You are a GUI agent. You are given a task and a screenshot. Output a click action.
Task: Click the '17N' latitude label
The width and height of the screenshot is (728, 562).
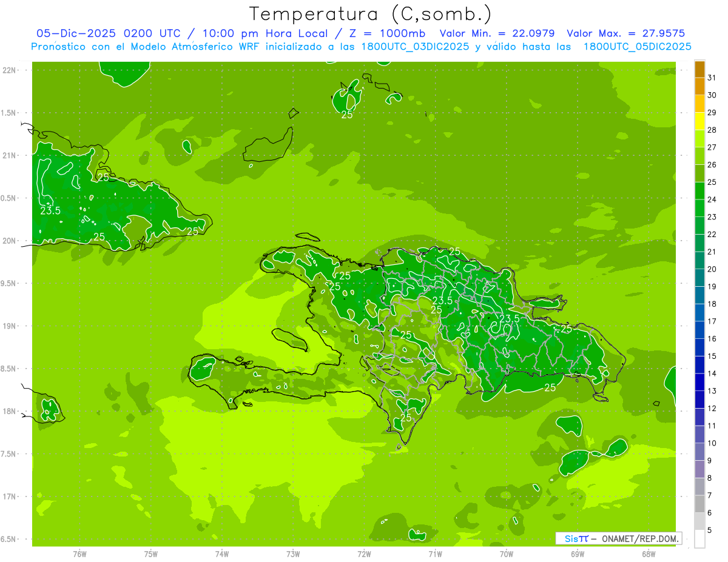10,497
